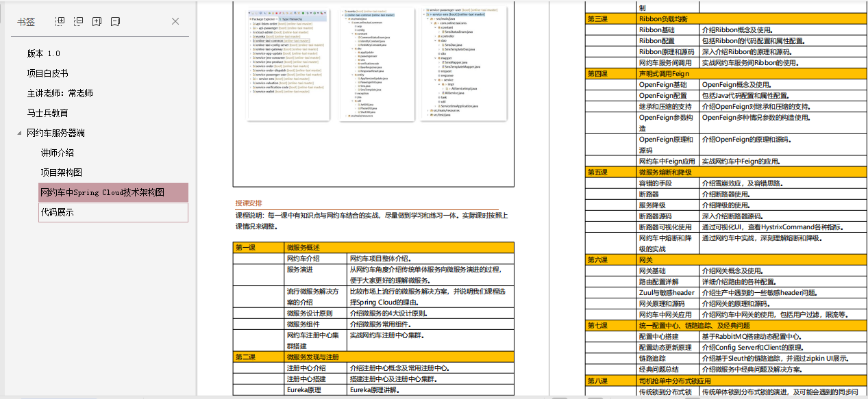
Task: Click the 书签 panel title
Action: [26, 22]
